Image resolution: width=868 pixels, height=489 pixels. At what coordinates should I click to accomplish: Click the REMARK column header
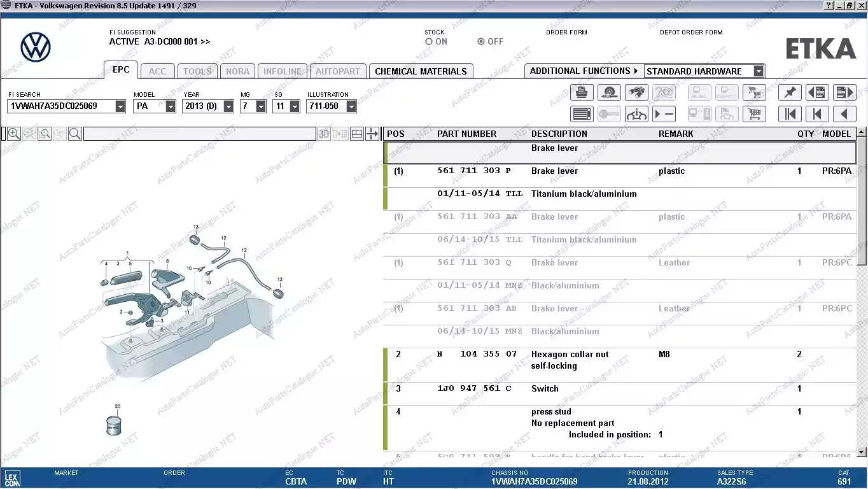click(x=676, y=134)
